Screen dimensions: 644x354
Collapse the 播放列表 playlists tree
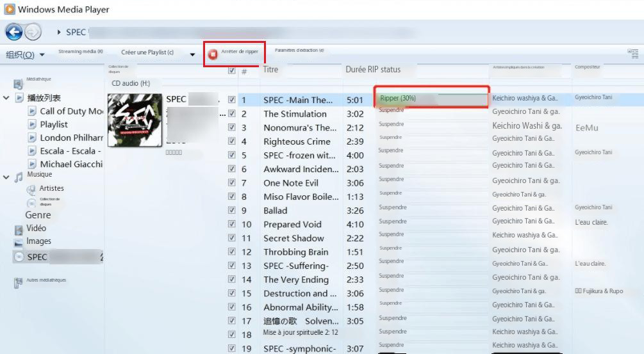click(6, 98)
